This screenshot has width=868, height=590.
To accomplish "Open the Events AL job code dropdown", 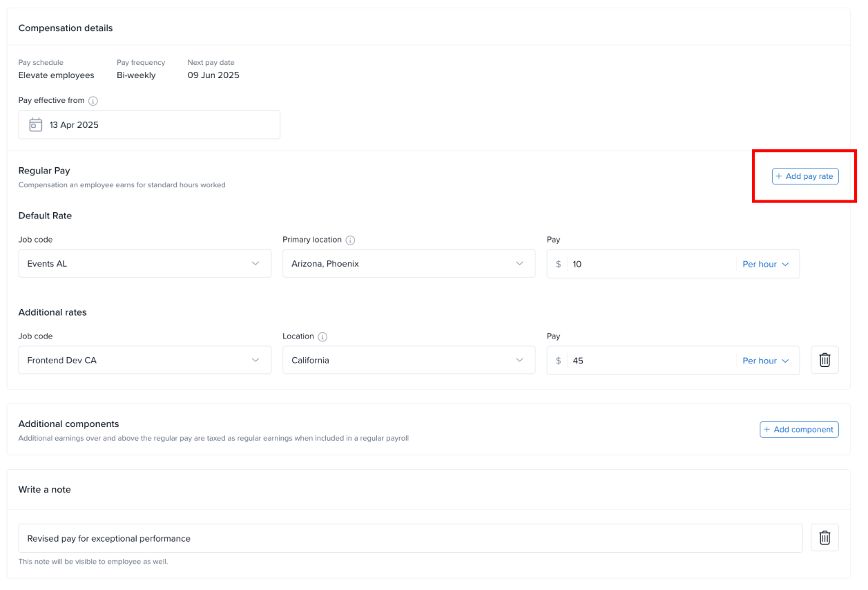I will pos(144,264).
